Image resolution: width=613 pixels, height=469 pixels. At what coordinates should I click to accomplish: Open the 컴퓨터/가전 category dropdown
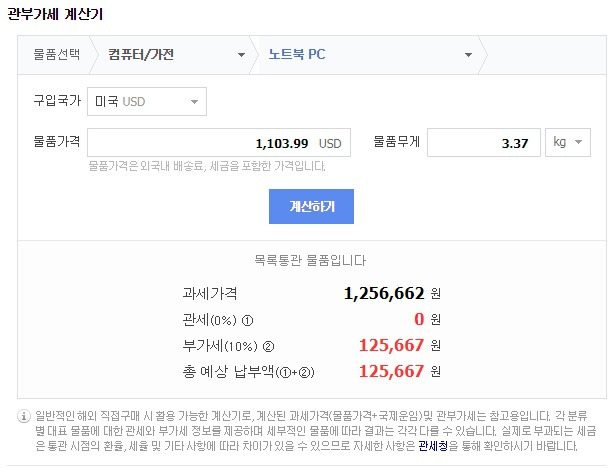(x=176, y=55)
